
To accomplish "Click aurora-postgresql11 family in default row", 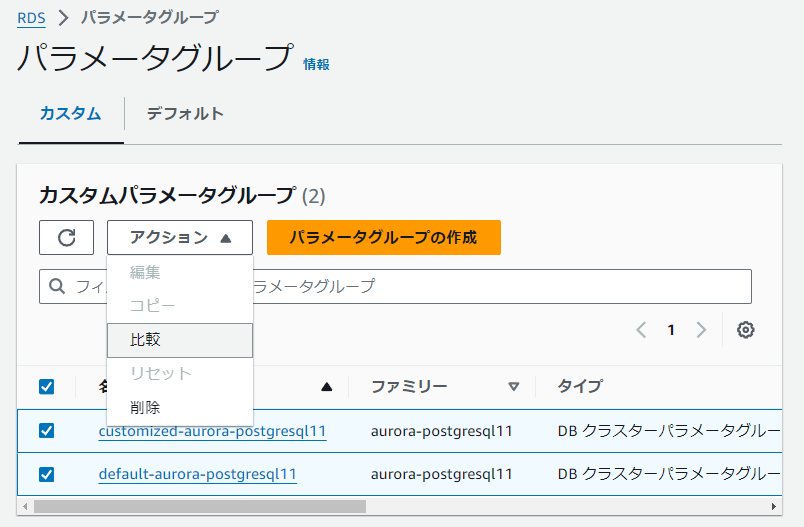I will tap(441, 474).
